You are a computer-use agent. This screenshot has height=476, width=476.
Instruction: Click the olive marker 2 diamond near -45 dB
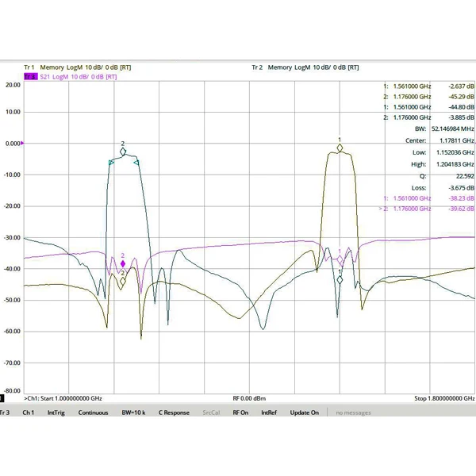[x=123, y=282]
